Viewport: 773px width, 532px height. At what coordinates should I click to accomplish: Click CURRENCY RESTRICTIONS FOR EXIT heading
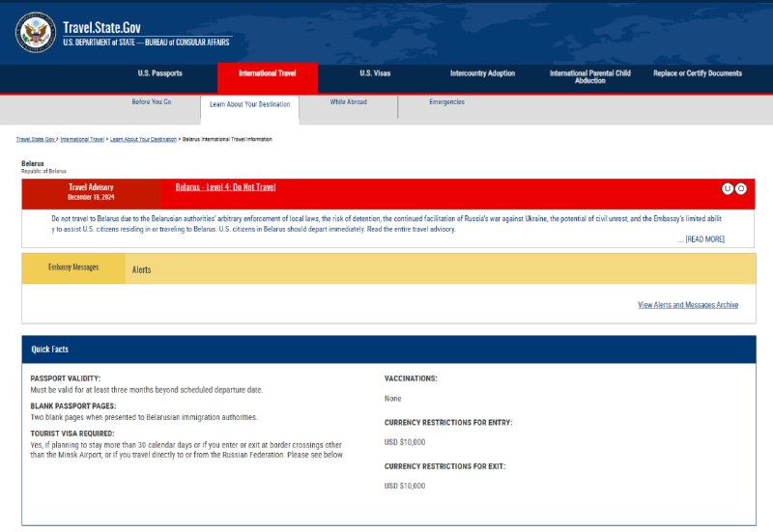[444, 466]
